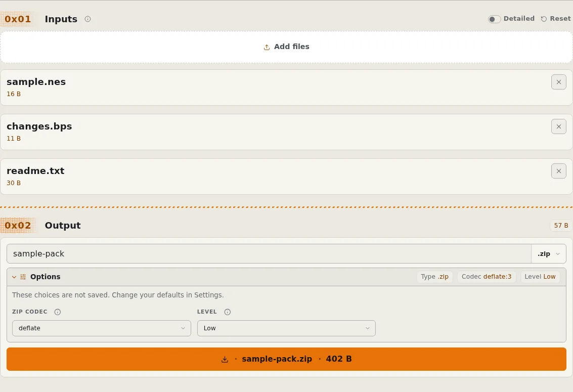Click the 0x01 section marker
573x392 pixels.
point(18,19)
